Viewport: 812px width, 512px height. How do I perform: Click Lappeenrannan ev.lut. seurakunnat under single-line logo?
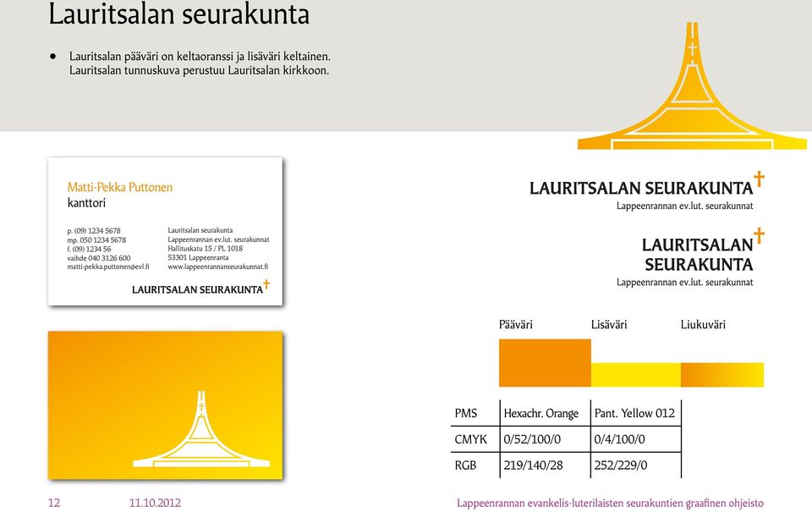click(684, 206)
